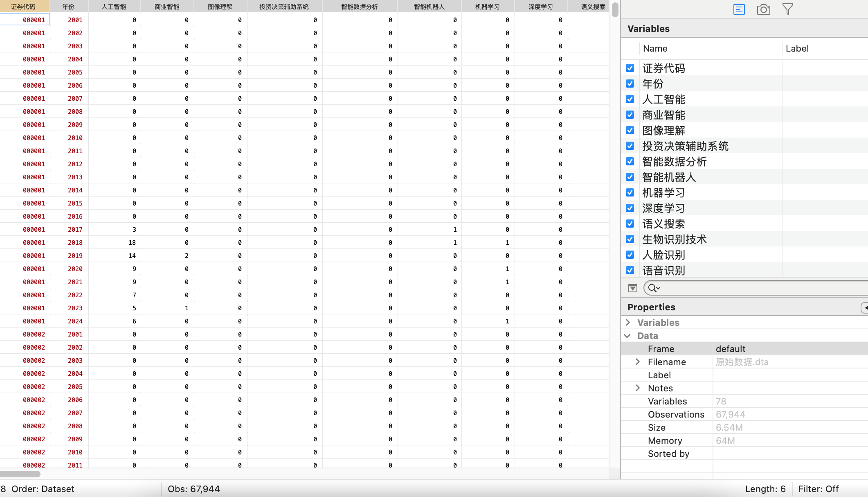The height and width of the screenshot is (497, 868).
Task: Click the horizontal scrollbar thumb below the data grid
Action: click(x=20, y=474)
